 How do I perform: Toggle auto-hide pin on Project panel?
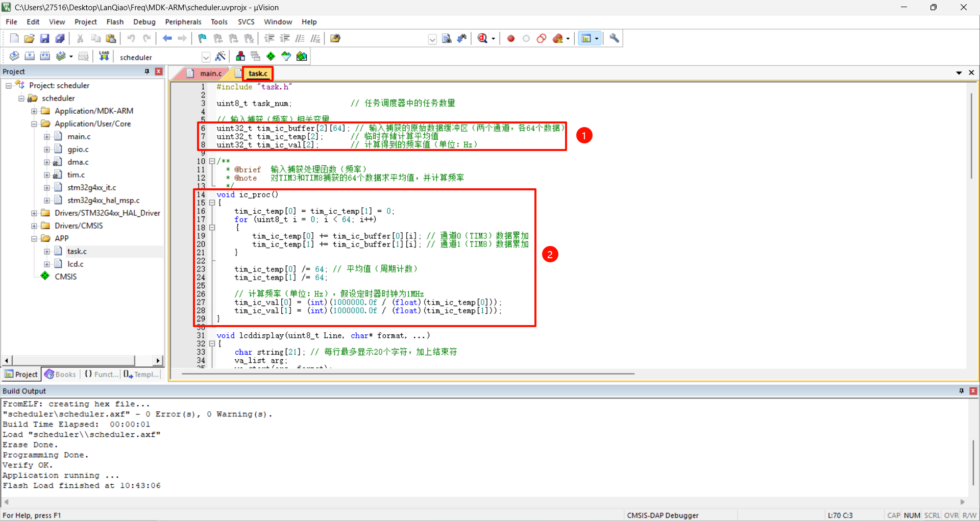pos(147,71)
